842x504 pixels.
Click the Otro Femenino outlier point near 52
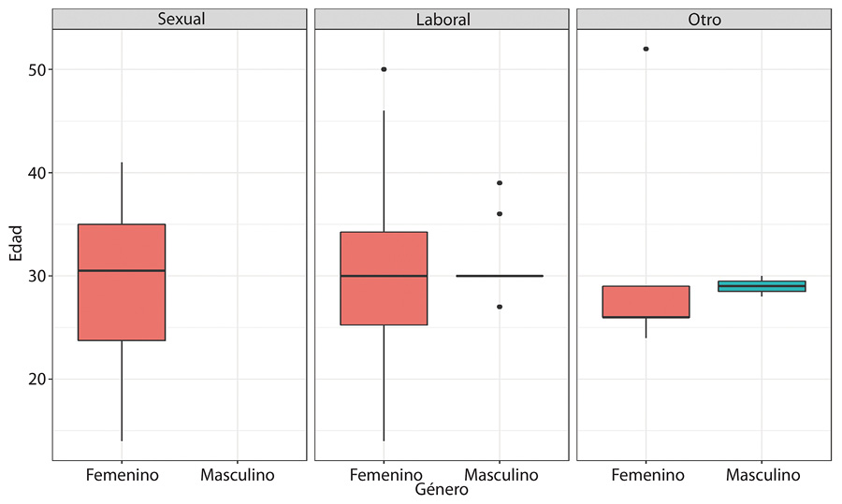(646, 49)
